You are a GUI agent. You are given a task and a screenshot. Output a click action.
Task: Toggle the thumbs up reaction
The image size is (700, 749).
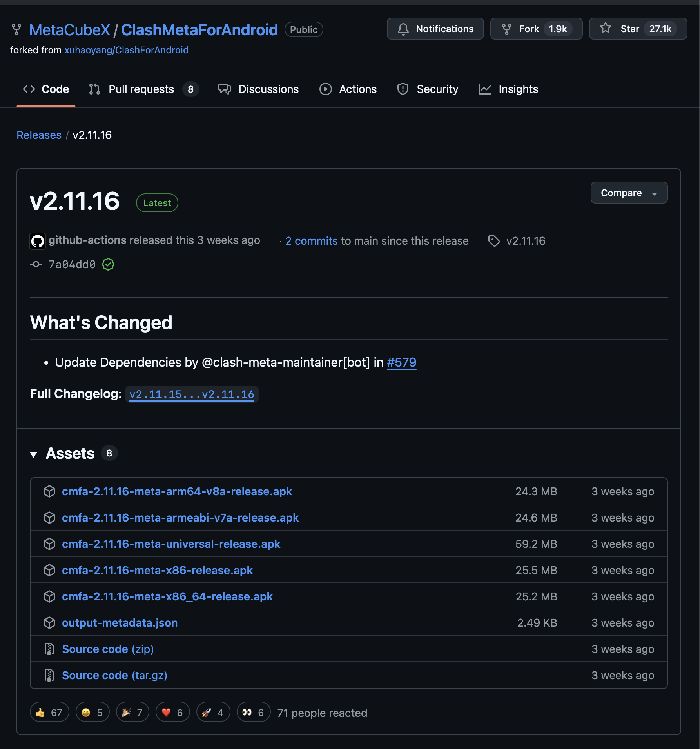pyautogui.click(x=49, y=712)
